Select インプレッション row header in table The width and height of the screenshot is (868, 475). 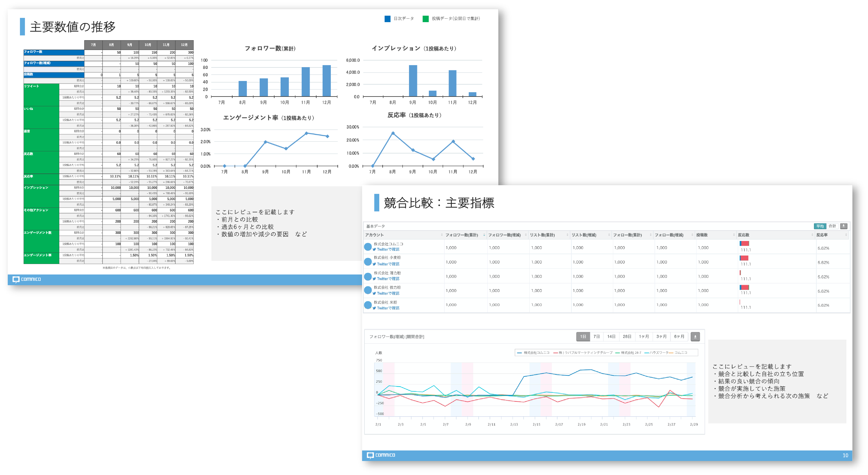click(x=41, y=196)
